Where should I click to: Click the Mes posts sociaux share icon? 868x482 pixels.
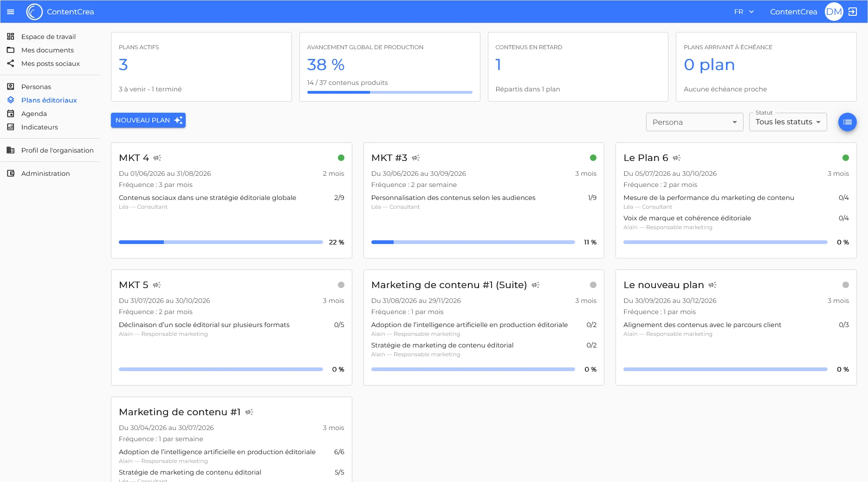[11, 63]
